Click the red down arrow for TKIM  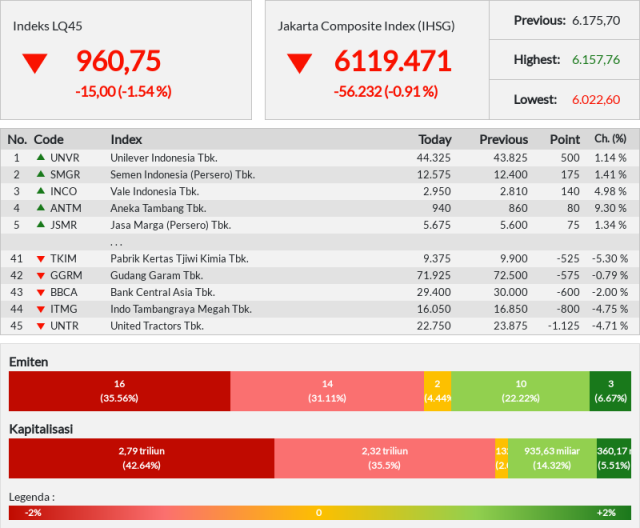[x=41, y=259]
